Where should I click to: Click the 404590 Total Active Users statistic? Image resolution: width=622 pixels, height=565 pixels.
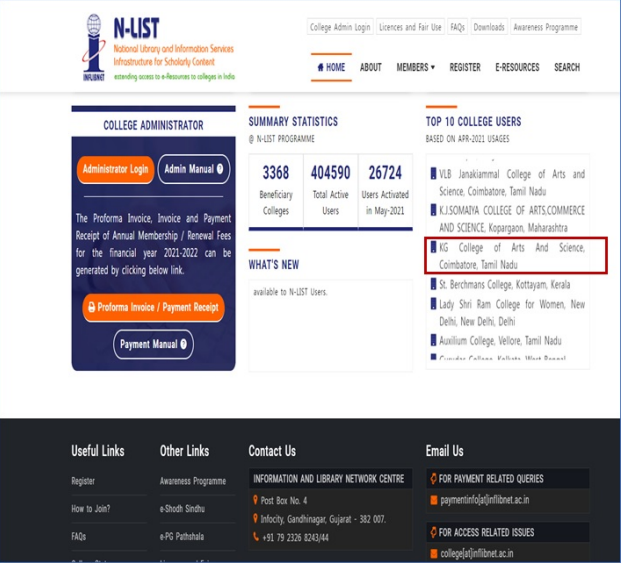[x=331, y=192]
